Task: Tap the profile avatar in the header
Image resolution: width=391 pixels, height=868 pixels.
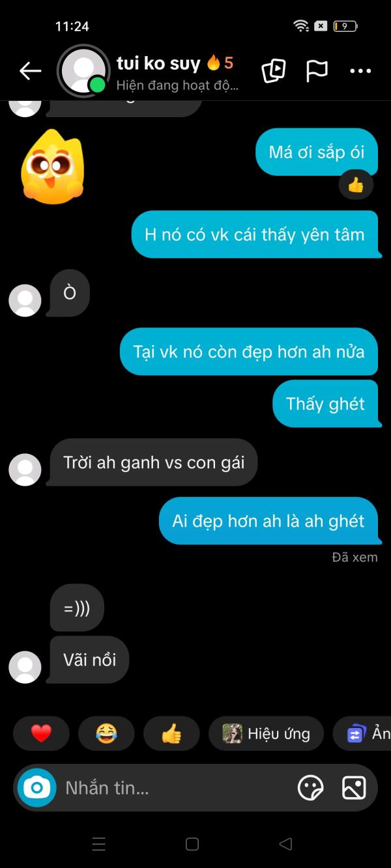Action: coord(83,70)
